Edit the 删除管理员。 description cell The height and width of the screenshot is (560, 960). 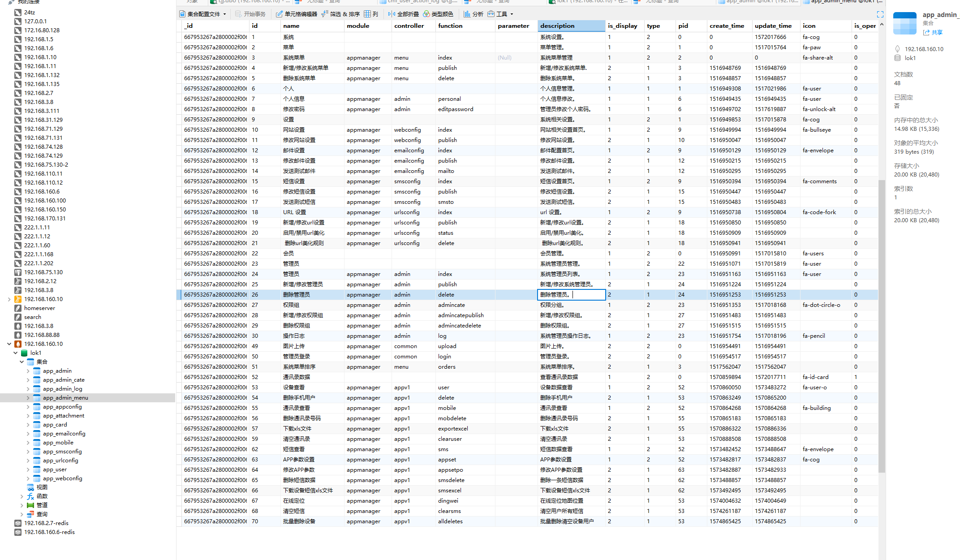click(x=571, y=295)
